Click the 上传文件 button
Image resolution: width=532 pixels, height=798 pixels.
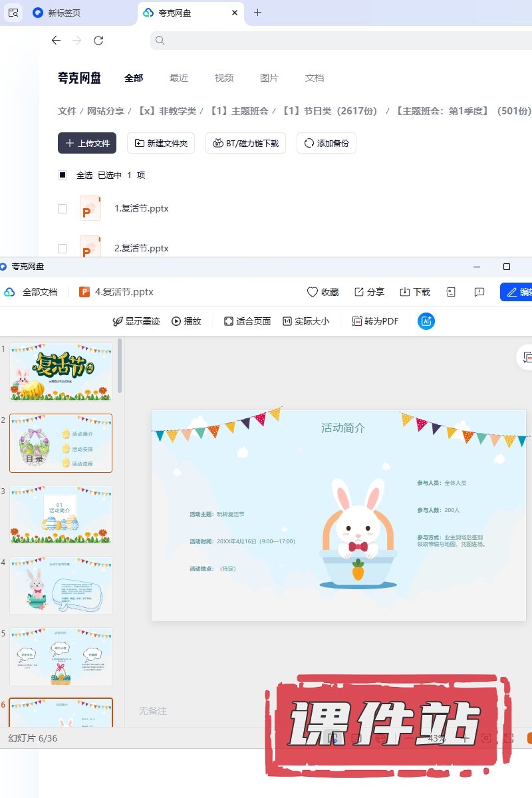coord(87,143)
